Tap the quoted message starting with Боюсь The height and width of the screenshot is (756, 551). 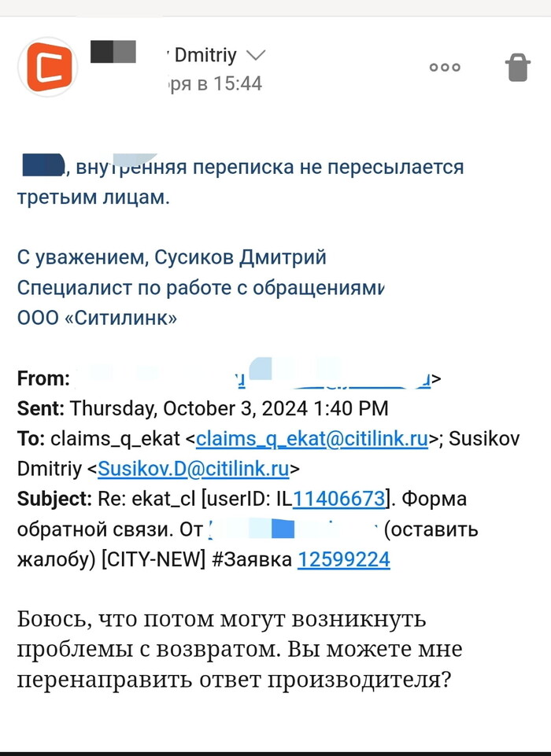239,650
